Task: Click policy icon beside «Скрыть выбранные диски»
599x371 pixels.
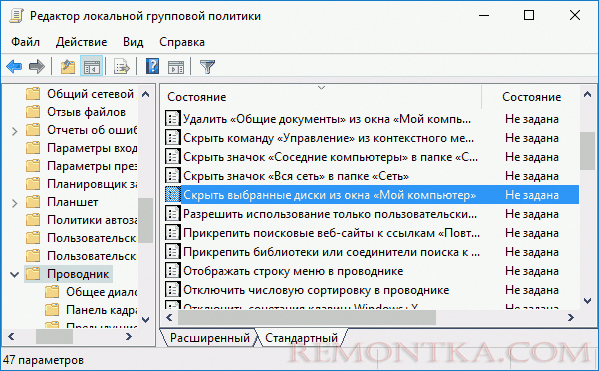Action: tap(173, 195)
